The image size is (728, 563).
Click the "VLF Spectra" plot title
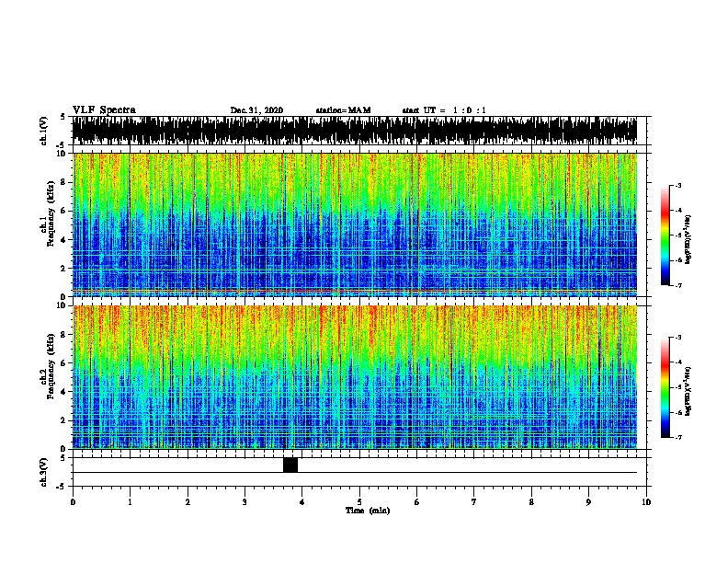pos(104,110)
